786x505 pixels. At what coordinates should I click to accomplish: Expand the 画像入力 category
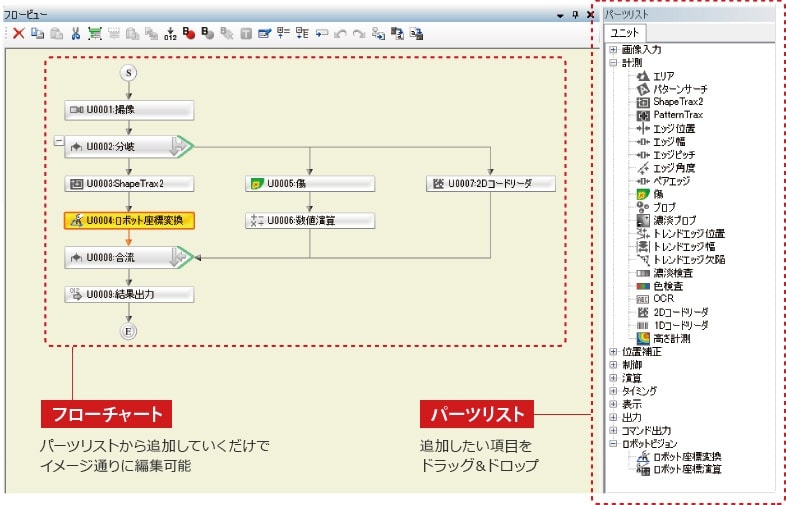point(613,49)
